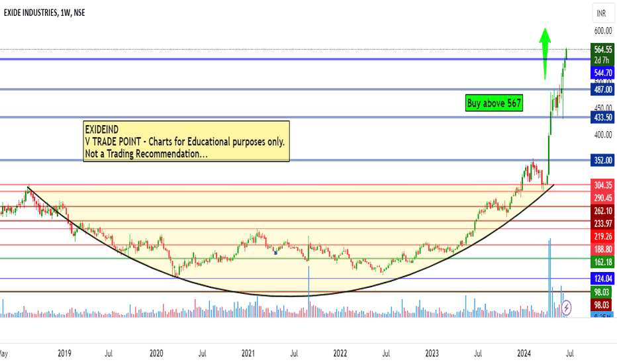The image size is (617, 364).
Task: Select the green upward arrow drawing
Action: (x=545, y=54)
